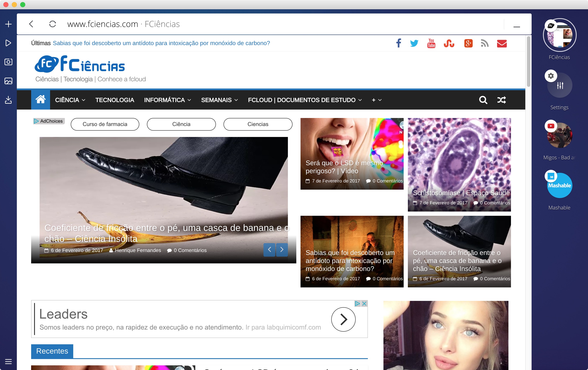Image resolution: width=588 pixels, height=370 pixels.
Task: Click the AdChoices badge
Action: pyautogui.click(x=49, y=121)
